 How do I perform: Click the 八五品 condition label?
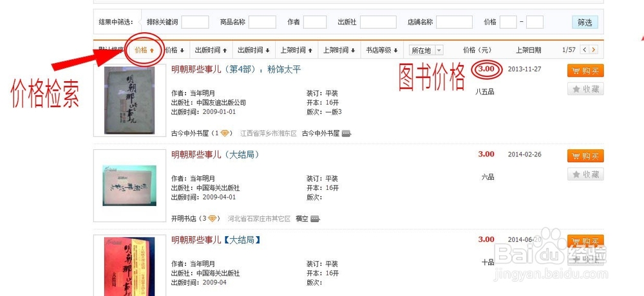click(485, 92)
